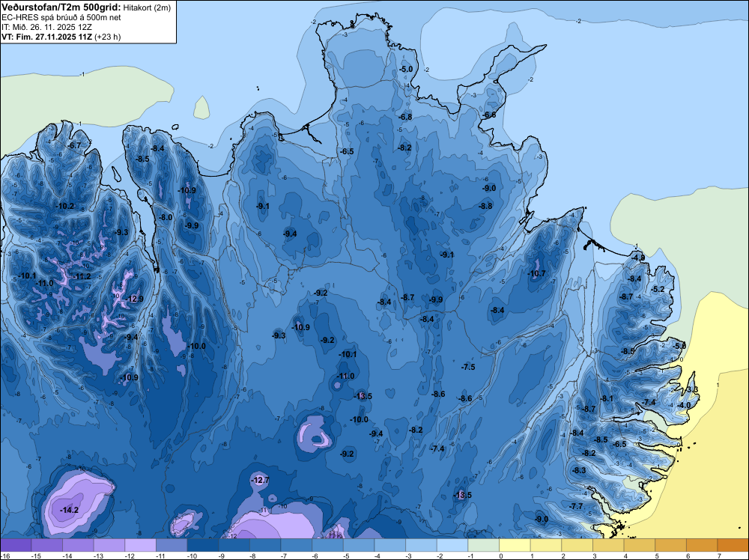Click the legend scale label -11

[160, 556]
